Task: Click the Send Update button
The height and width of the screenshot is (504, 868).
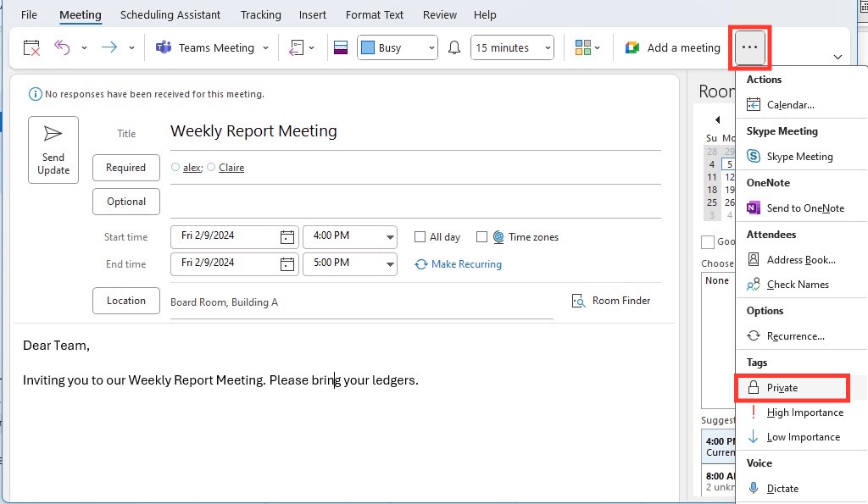Action: 53,150
